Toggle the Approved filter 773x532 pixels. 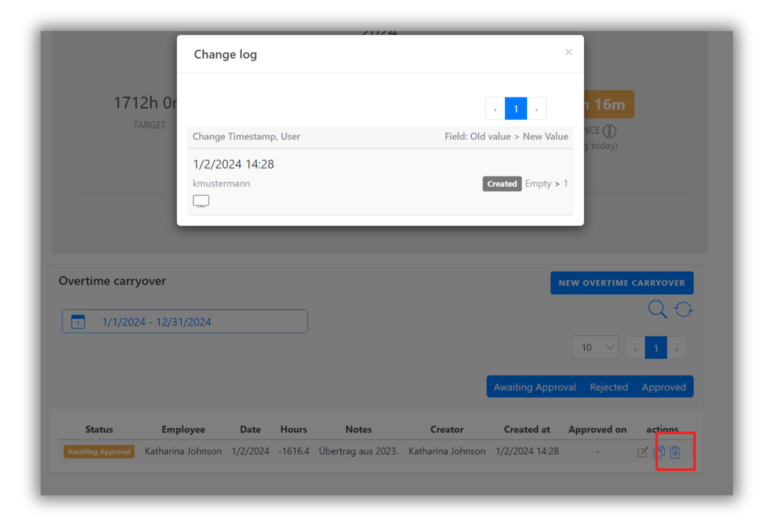pyautogui.click(x=664, y=387)
